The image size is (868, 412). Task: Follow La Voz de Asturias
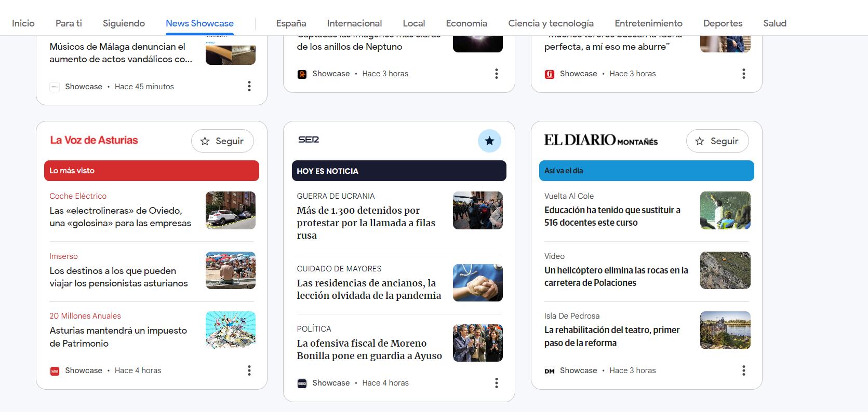click(222, 141)
